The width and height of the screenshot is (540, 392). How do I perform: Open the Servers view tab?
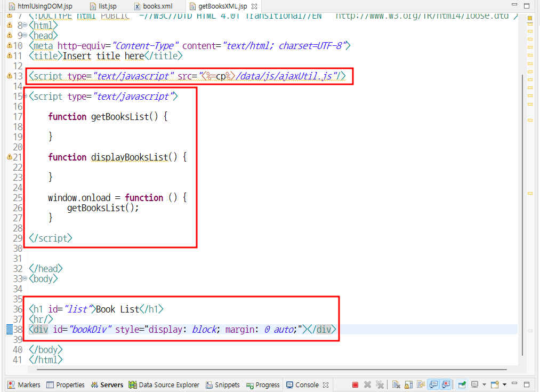pyautogui.click(x=107, y=385)
